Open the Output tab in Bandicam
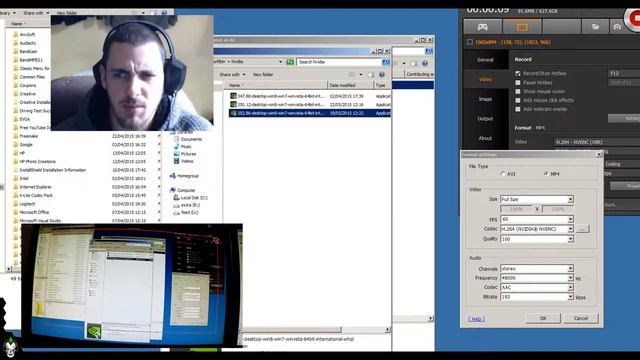 pos(485,119)
